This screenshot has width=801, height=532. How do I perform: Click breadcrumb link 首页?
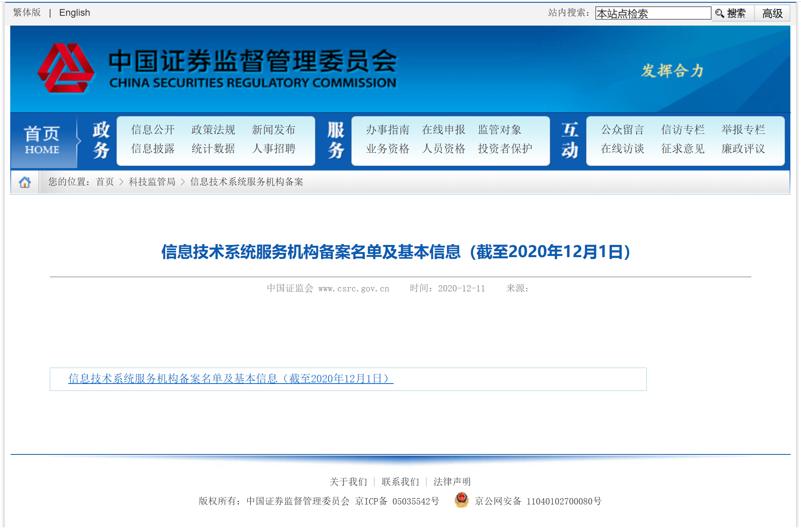(105, 182)
